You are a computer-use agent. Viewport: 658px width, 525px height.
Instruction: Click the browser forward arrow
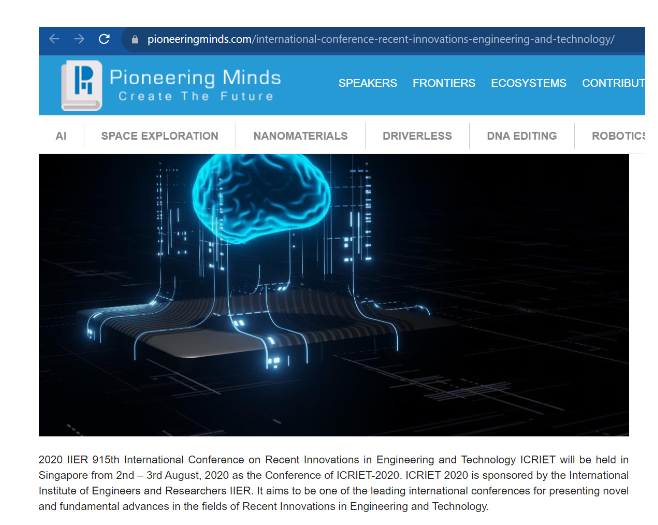pos(79,39)
